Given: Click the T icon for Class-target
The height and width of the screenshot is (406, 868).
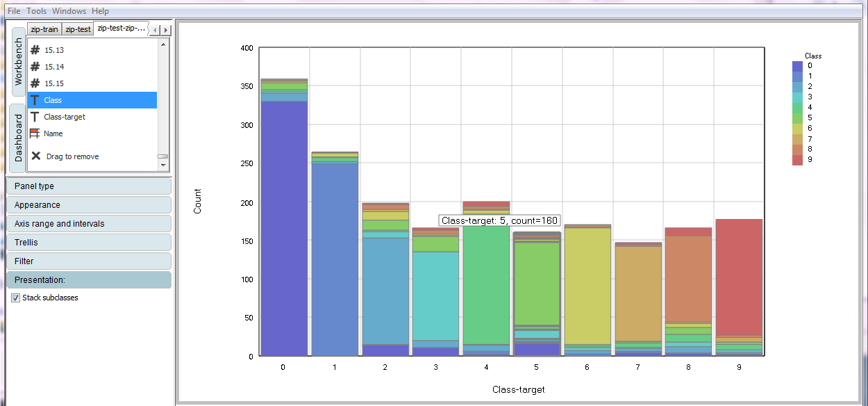Looking at the screenshot, I should [x=35, y=117].
